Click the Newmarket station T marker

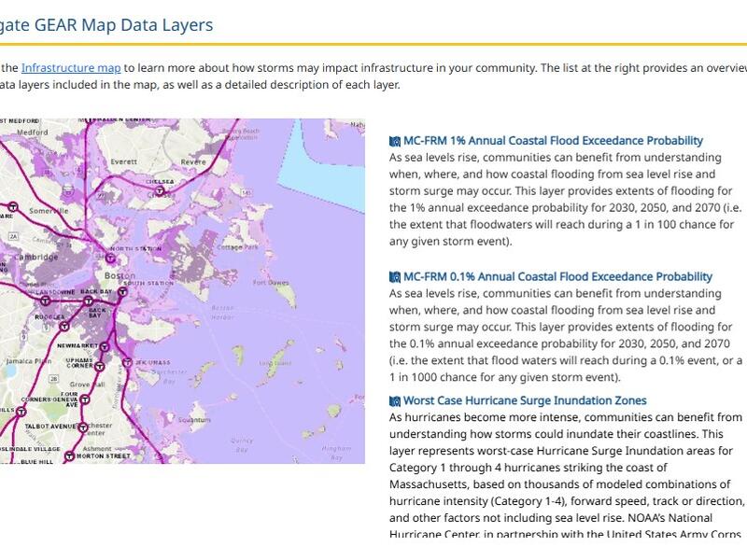pos(106,345)
